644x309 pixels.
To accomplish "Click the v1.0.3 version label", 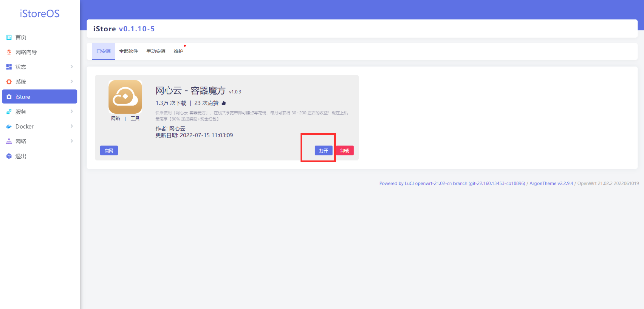I will [235, 92].
